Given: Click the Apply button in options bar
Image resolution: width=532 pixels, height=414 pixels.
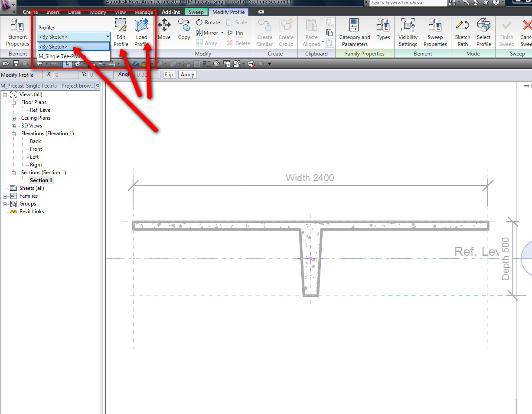Looking at the screenshot, I should (187, 75).
